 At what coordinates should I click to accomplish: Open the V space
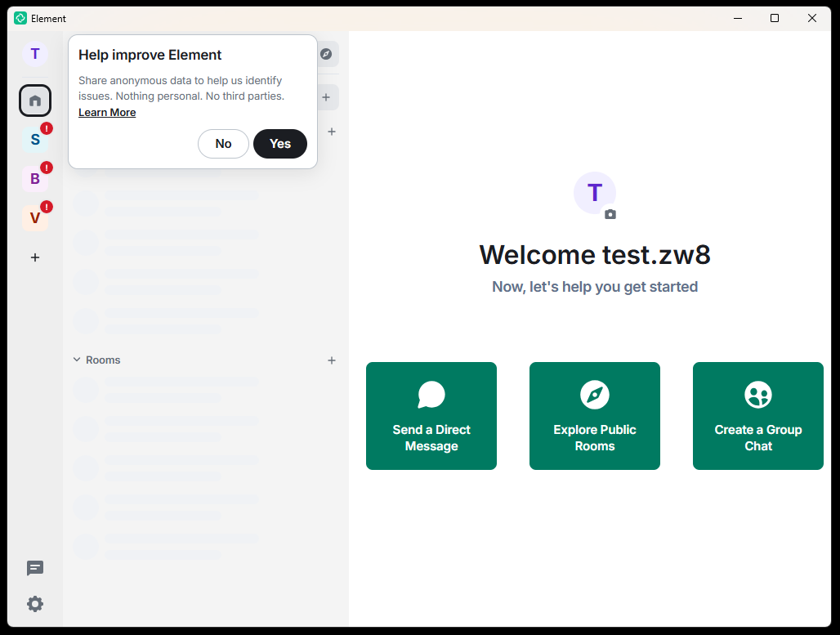pyautogui.click(x=35, y=217)
